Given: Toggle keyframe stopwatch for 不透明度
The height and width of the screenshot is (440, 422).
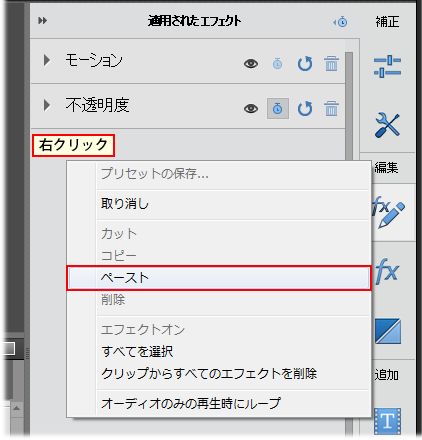Looking at the screenshot, I should pyautogui.click(x=278, y=109).
